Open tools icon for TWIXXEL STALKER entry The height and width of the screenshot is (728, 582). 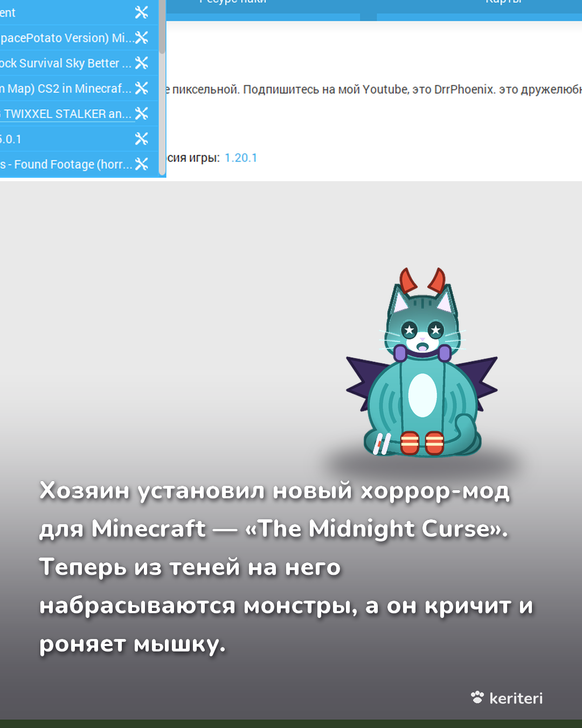(142, 114)
